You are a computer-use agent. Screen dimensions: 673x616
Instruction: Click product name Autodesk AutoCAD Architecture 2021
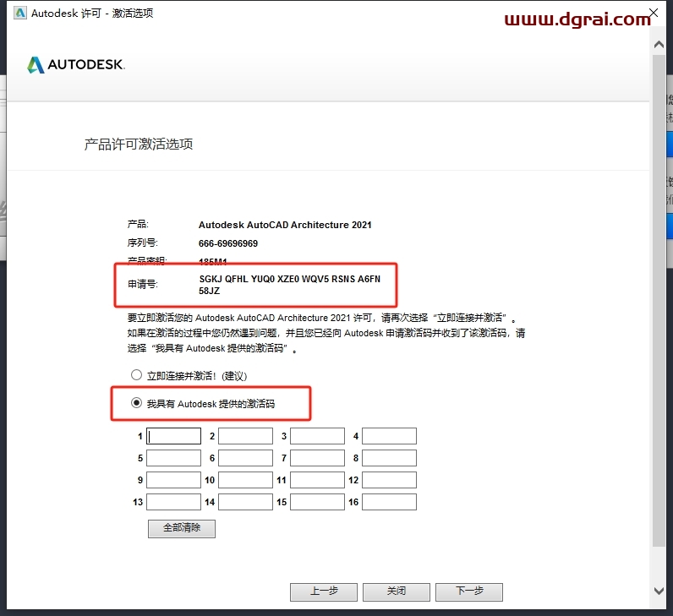coord(285,225)
